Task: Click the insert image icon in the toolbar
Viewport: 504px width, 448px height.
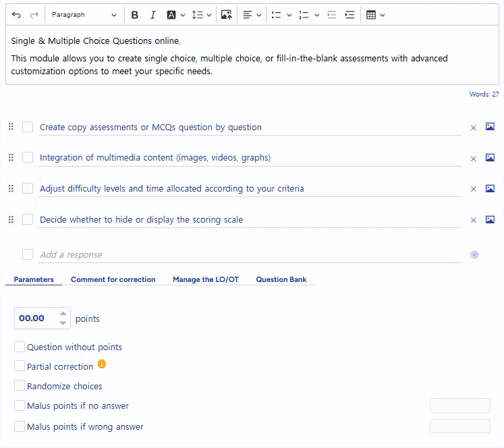Action: (x=227, y=15)
